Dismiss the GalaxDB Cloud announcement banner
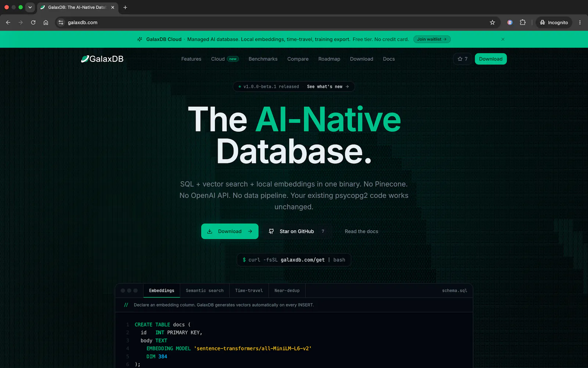This screenshot has height=368, width=588. pos(503,39)
